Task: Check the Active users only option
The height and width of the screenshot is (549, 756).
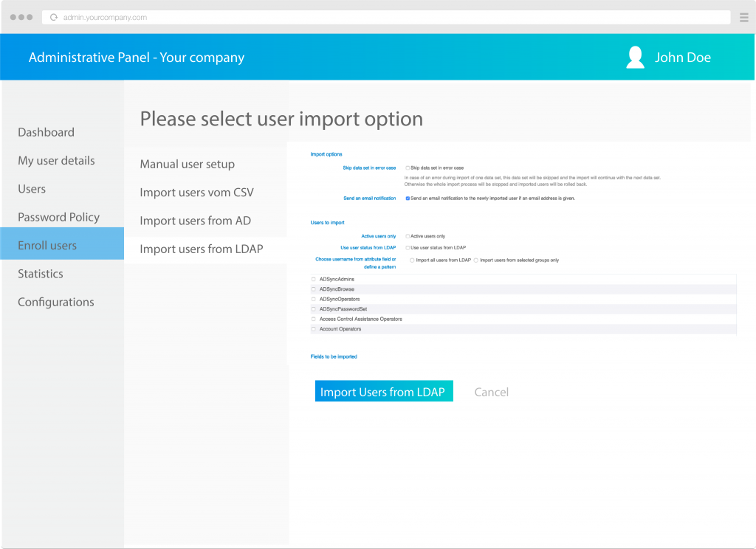Action: click(x=408, y=236)
